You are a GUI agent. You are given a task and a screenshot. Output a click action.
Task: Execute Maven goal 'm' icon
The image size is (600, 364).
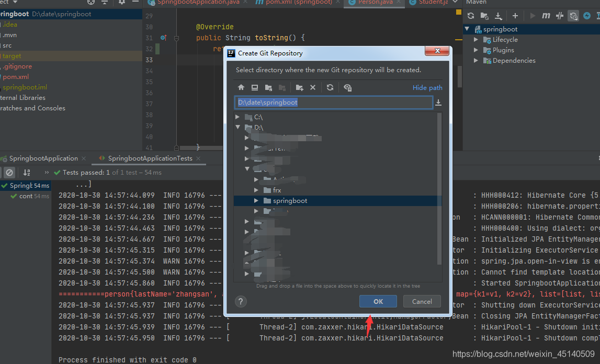click(546, 16)
